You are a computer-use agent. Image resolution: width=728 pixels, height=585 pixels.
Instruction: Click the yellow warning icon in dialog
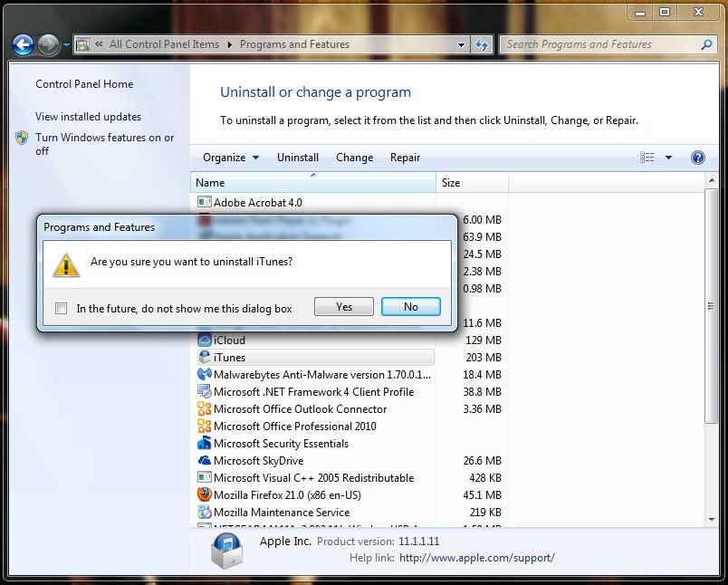pos(65,264)
